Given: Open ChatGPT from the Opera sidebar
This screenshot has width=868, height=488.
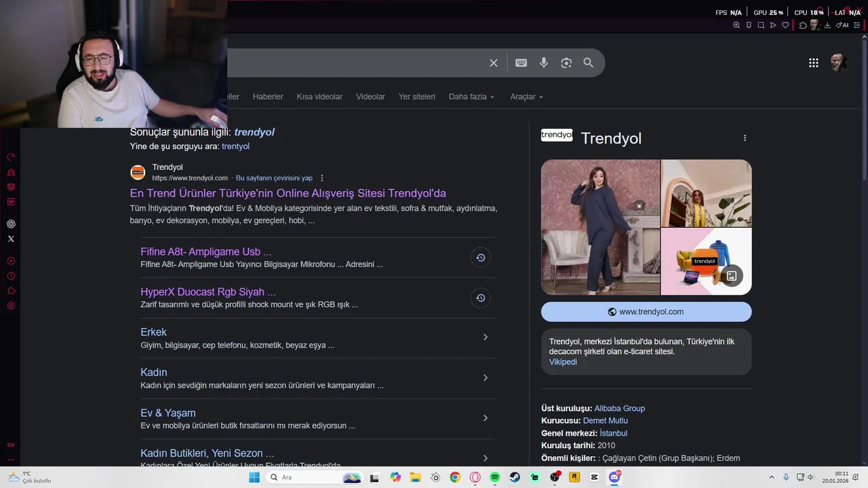Looking at the screenshot, I should pyautogui.click(x=11, y=224).
